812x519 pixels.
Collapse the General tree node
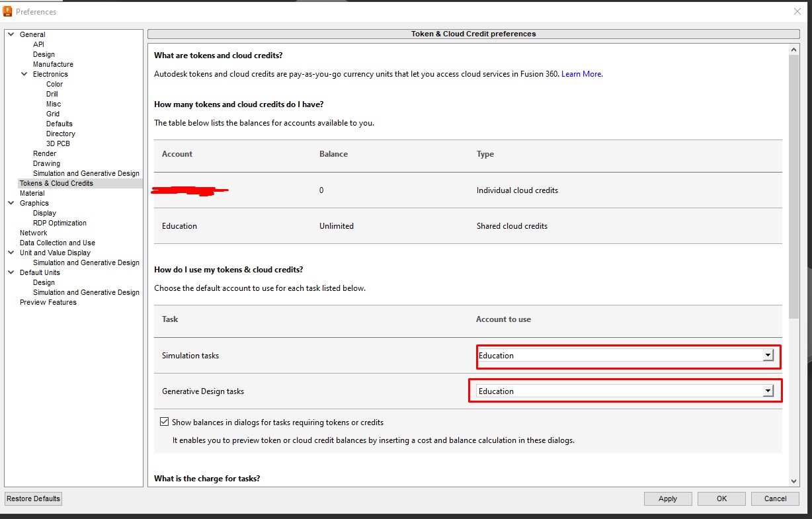[11, 34]
